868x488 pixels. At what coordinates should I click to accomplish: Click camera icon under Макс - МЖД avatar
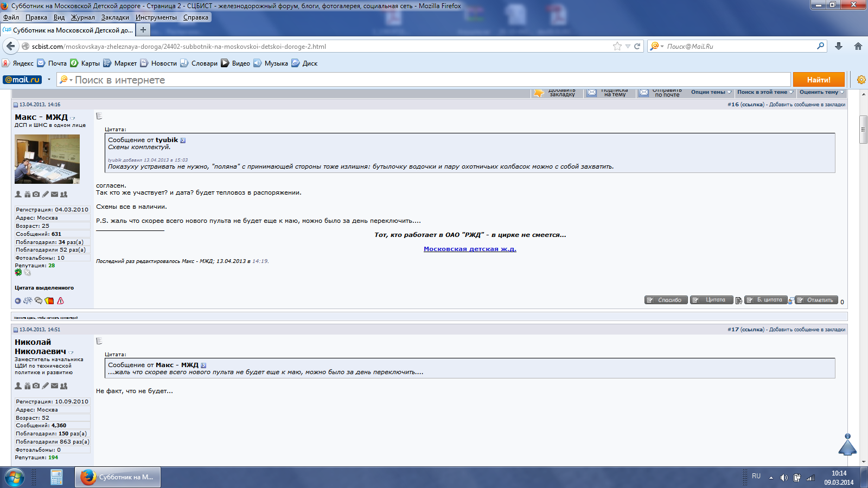pos(36,194)
